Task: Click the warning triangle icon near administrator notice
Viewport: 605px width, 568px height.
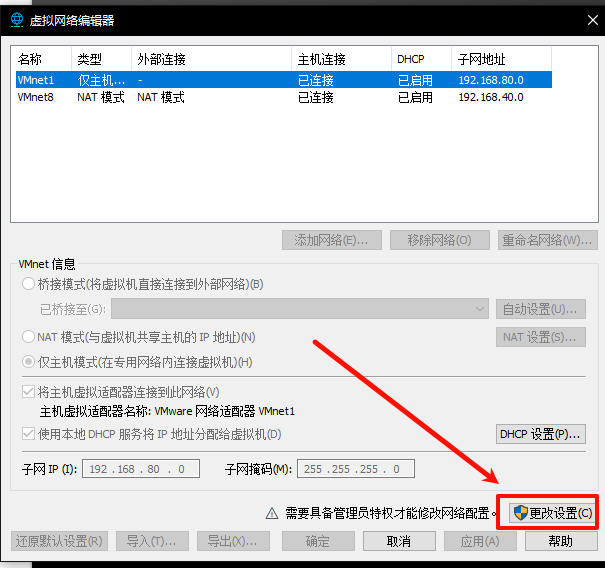Action: tap(271, 513)
